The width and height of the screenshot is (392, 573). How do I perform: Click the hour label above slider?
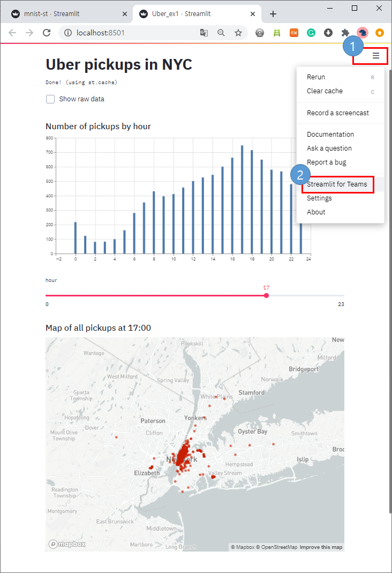51,280
